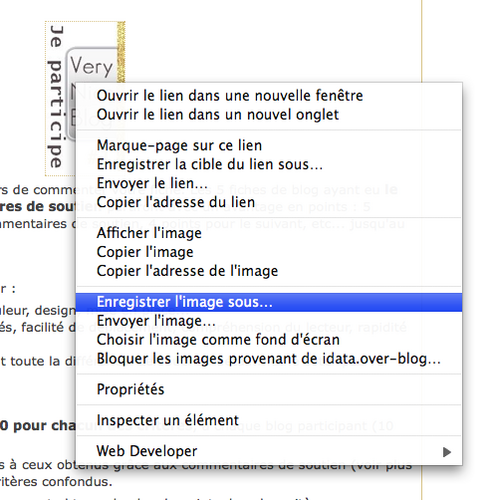This screenshot has height=500, width=495.
Task: Choose "Inspecter un élément" entry
Action: coord(269,420)
